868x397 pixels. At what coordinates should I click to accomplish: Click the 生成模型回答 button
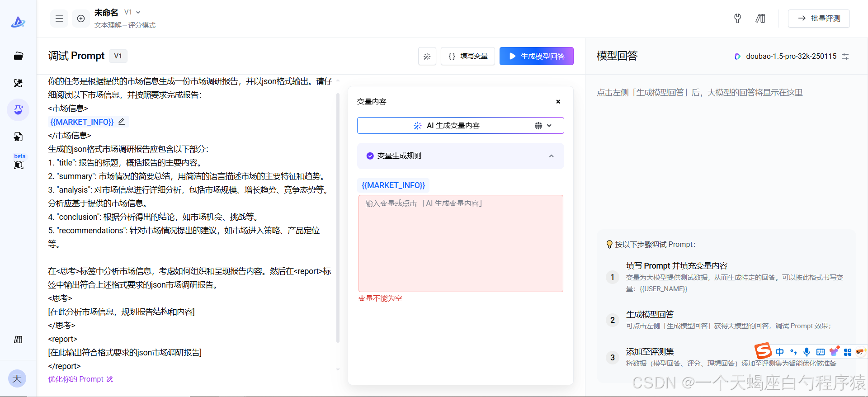pos(536,57)
